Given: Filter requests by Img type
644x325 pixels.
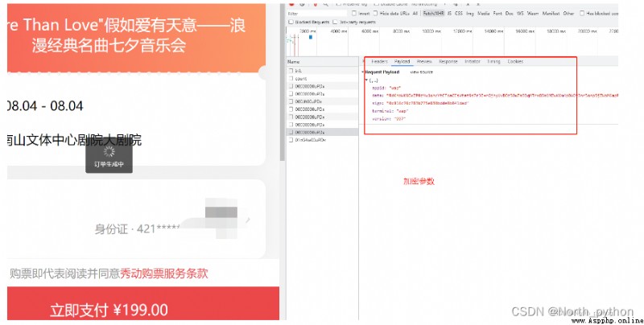Looking at the screenshot, I should tap(470, 14).
